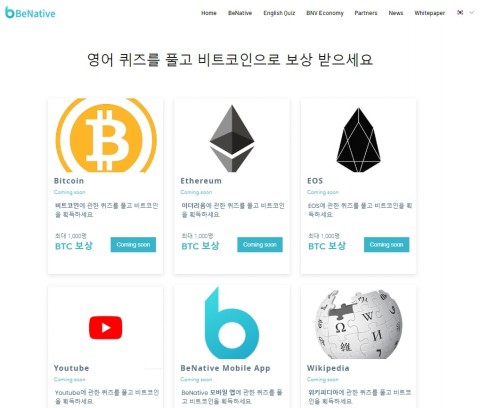Open the News menu item
The image size is (480, 408).
tap(396, 13)
